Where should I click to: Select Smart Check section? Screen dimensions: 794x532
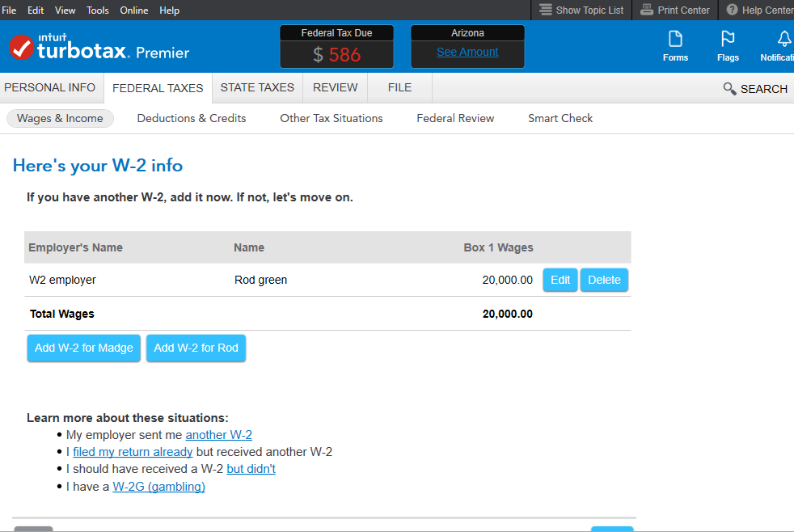(x=560, y=119)
